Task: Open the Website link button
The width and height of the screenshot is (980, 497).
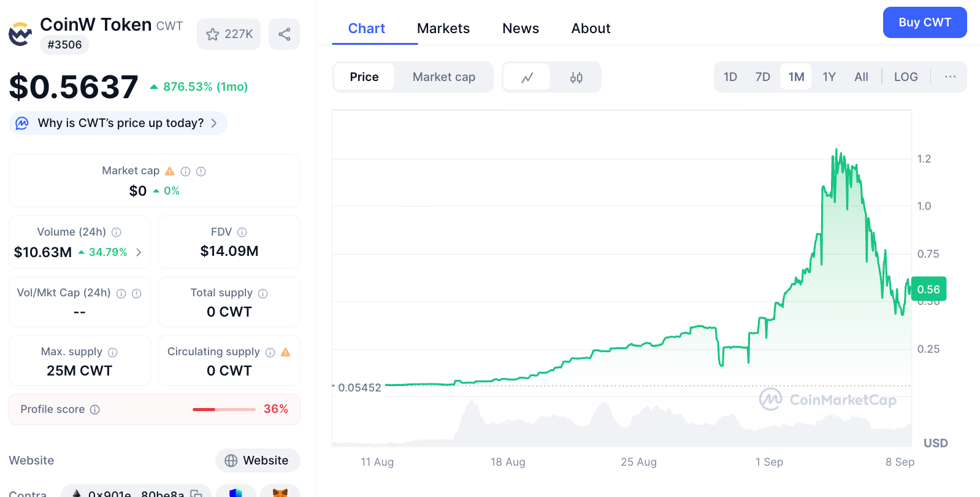Action: pos(257,461)
